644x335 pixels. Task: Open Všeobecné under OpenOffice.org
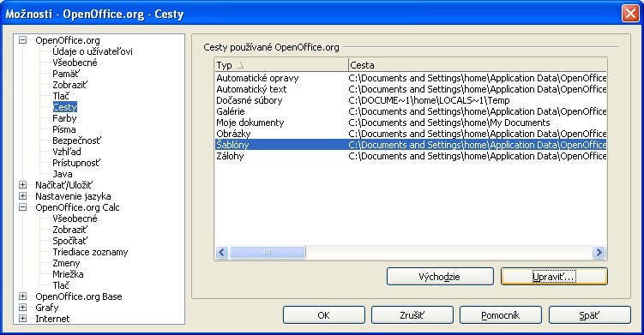75,63
